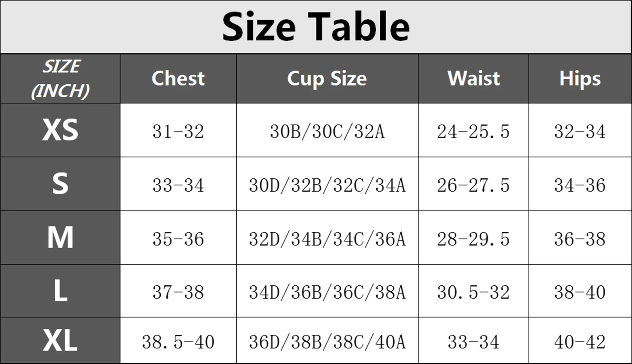
Task: Click the Hips column header
Action: coord(580,79)
